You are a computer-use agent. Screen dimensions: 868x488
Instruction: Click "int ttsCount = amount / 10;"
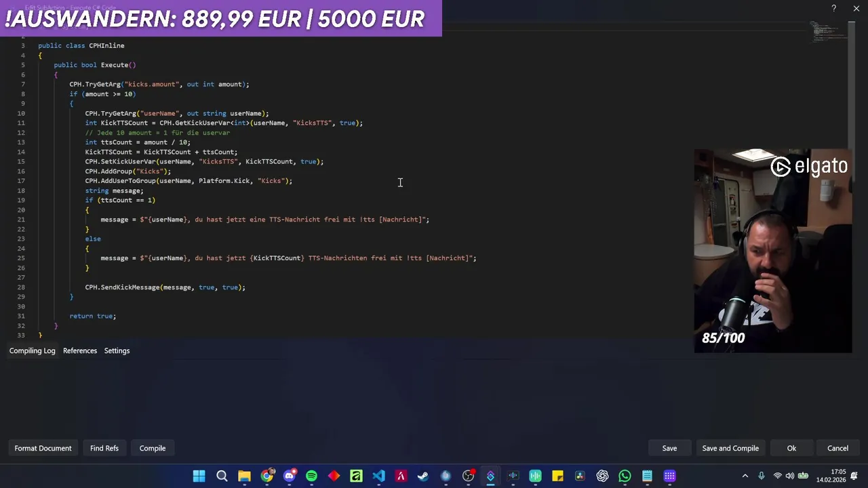coord(138,142)
